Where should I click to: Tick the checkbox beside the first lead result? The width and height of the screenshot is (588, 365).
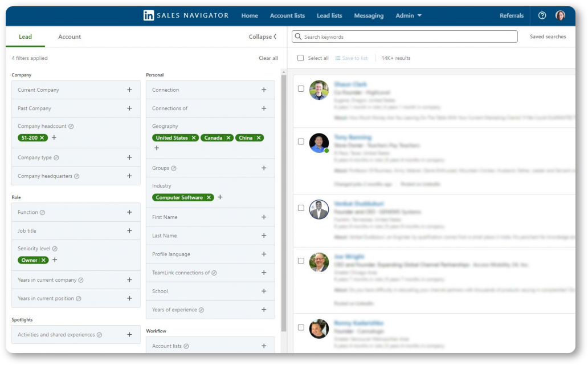click(x=301, y=88)
